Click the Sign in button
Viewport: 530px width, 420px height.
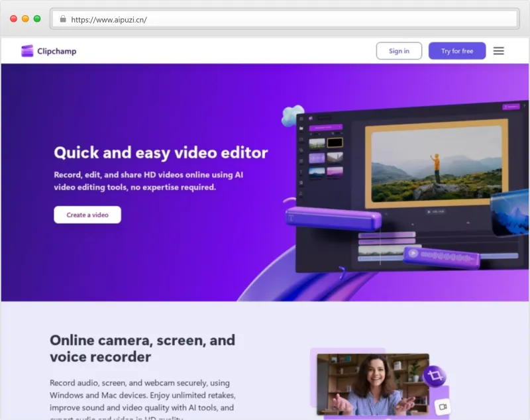tap(399, 50)
